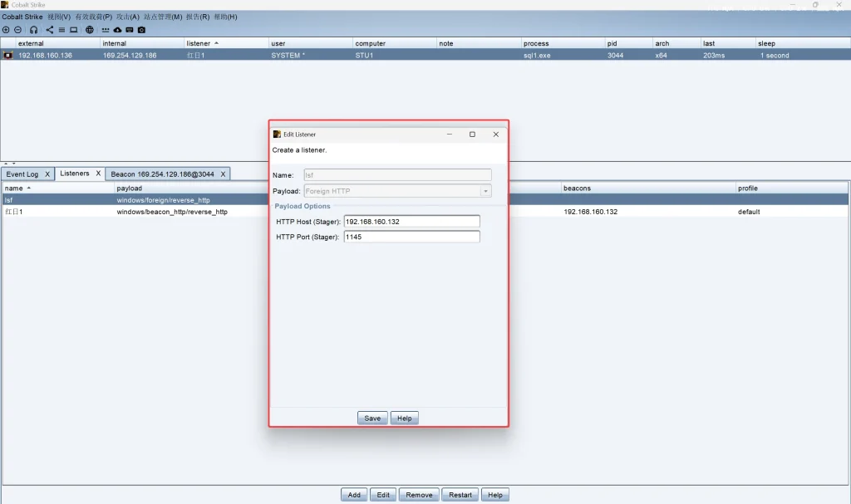Click the Add listener button
851x504 pixels.
click(354, 495)
